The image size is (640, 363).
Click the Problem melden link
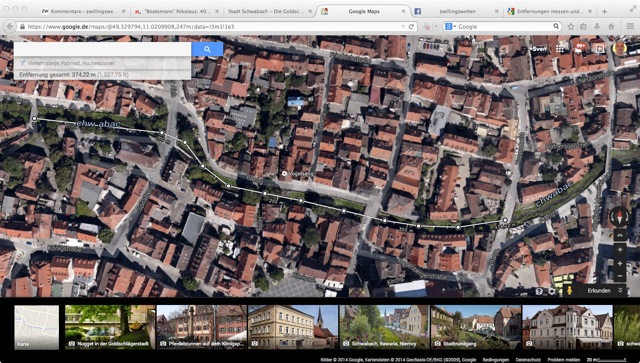(564, 360)
